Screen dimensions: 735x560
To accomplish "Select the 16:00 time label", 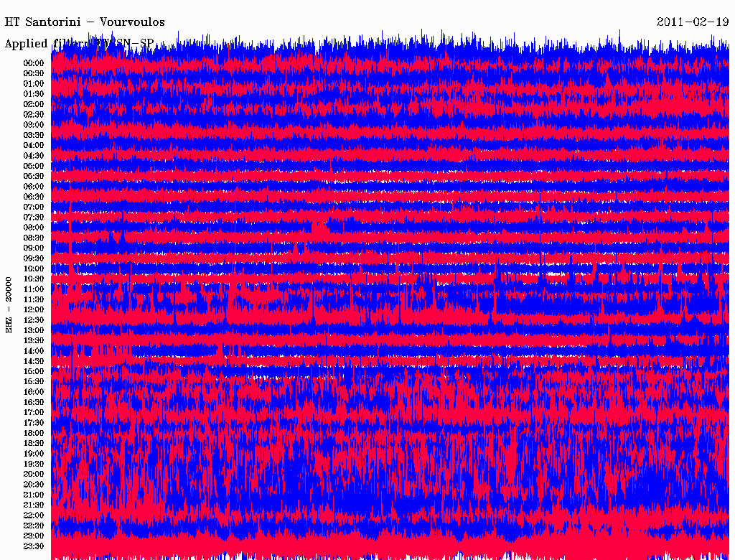I will pos(34,392).
